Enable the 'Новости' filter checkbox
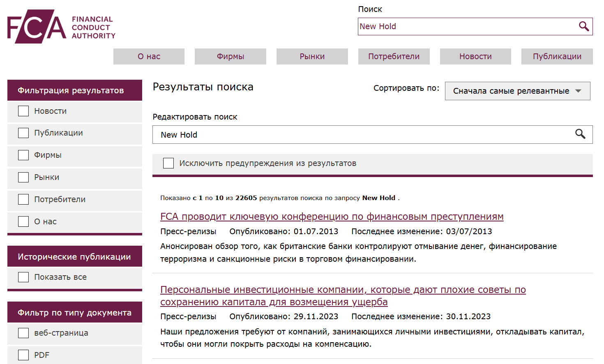 pyautogui.click(x=23, y=111)
